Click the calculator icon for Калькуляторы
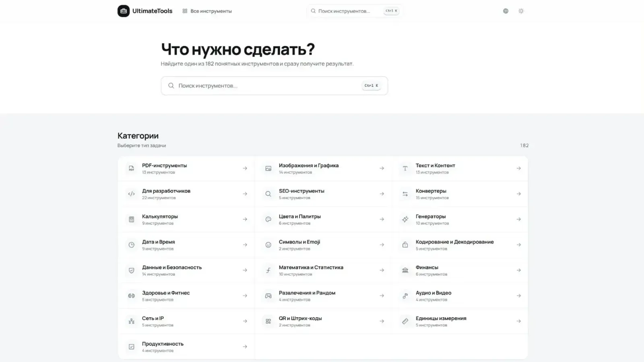644x362 pixels. 131,219
